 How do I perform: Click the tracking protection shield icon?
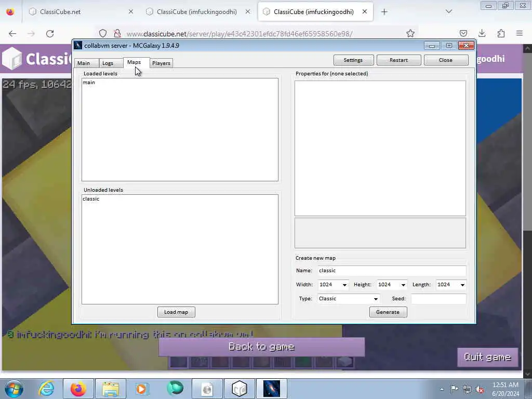tap(103, 34)
